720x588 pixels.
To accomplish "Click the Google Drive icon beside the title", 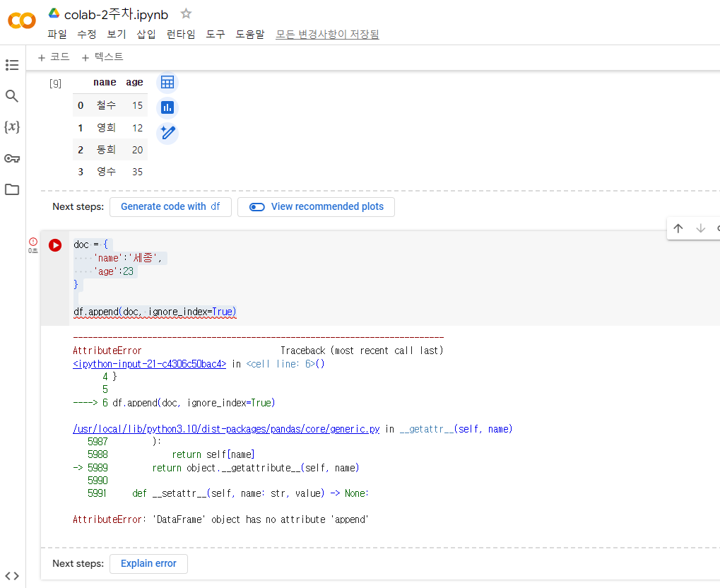I will pos(54,13).
